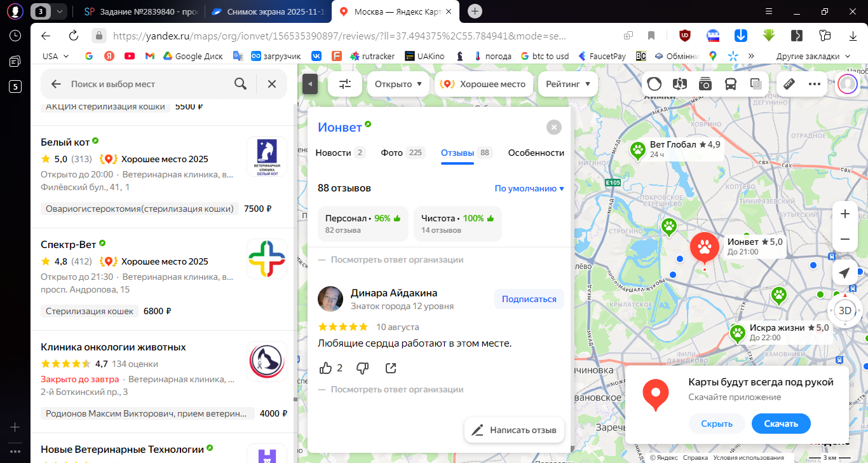The width and height of the screenshot is (868, 463).
Task: Open Динара Айдакина's avatar photo
Action: point(331,299)
